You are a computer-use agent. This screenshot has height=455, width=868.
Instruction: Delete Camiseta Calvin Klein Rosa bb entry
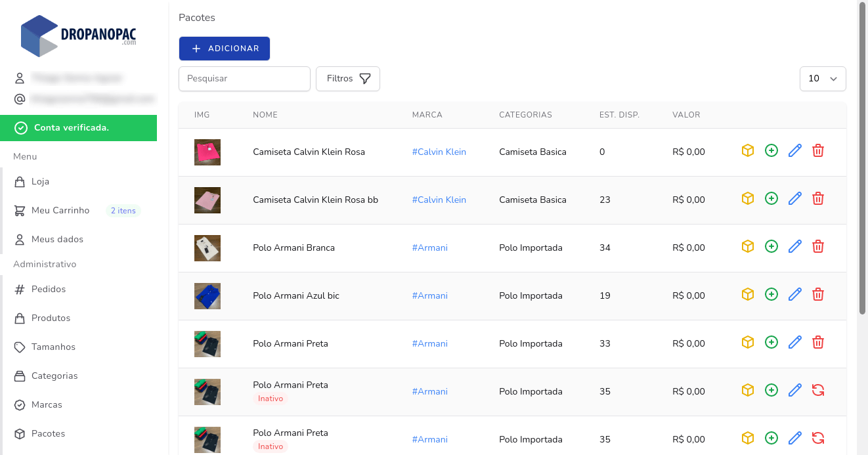pyautogui.click(x=818, y=198)
